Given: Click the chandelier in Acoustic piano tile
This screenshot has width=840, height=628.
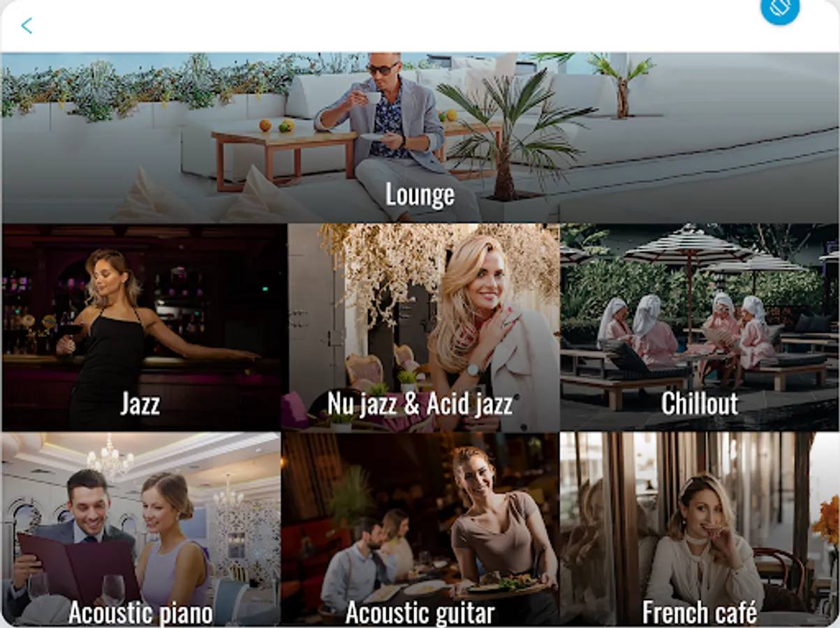Looking at the screenshot, I should point(110,458).
